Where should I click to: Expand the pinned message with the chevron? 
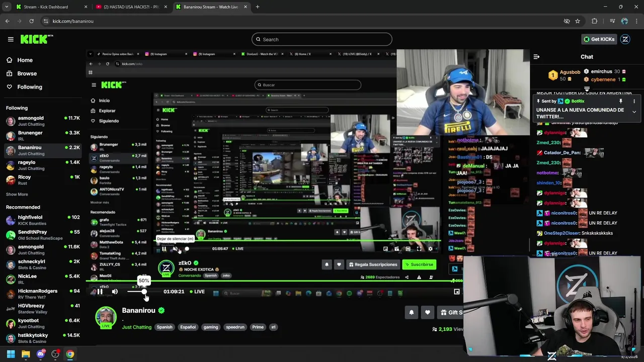point(634,112)
